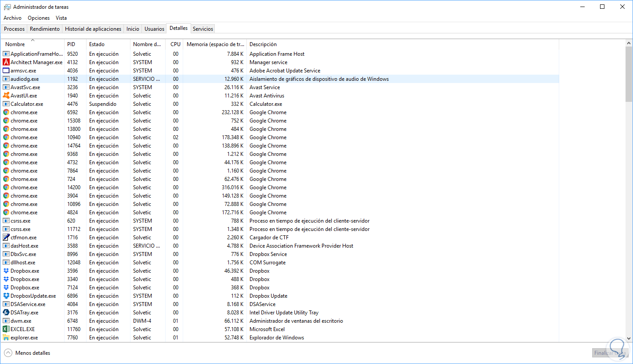The width and height of the screenshot is (633, 364).
Task: Click the dllhost.exe process icon
Action: click(6, 263)
